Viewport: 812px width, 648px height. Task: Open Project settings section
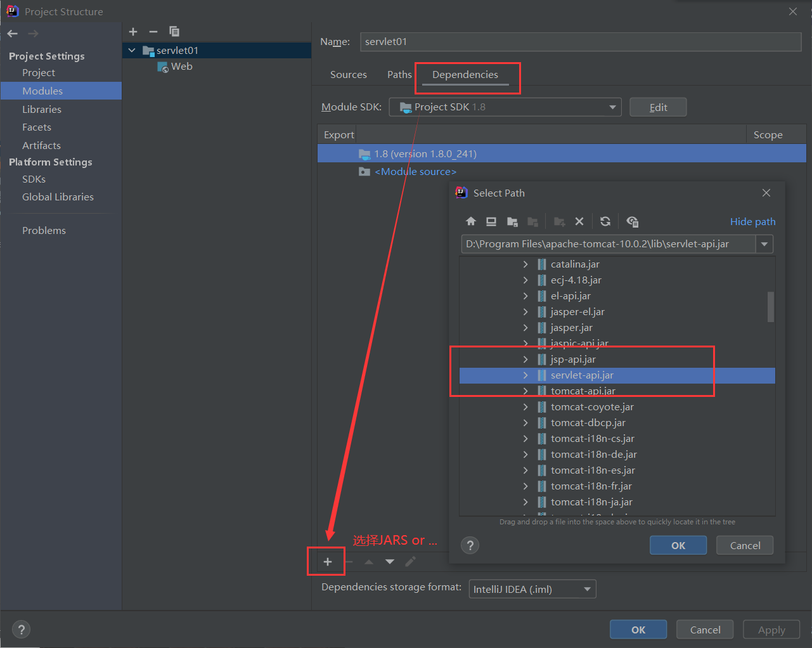click(x=39, y=73)
